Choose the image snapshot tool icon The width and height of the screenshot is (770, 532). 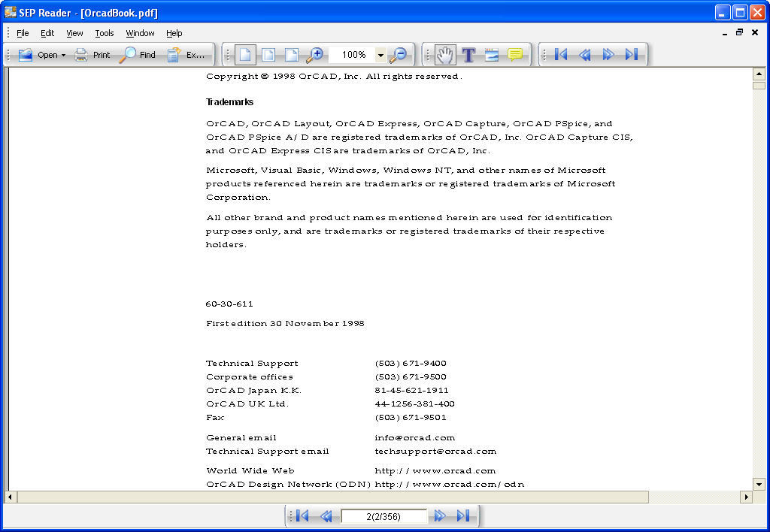pos(492,54)
